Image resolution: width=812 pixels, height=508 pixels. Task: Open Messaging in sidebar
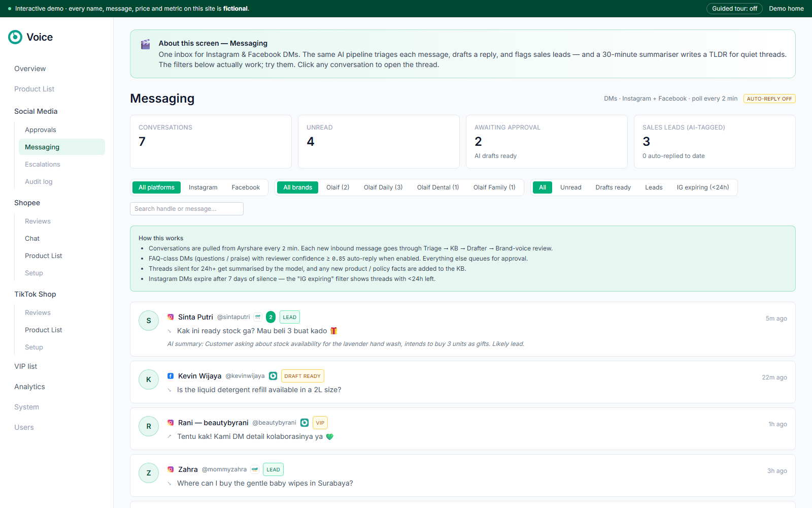62,147
